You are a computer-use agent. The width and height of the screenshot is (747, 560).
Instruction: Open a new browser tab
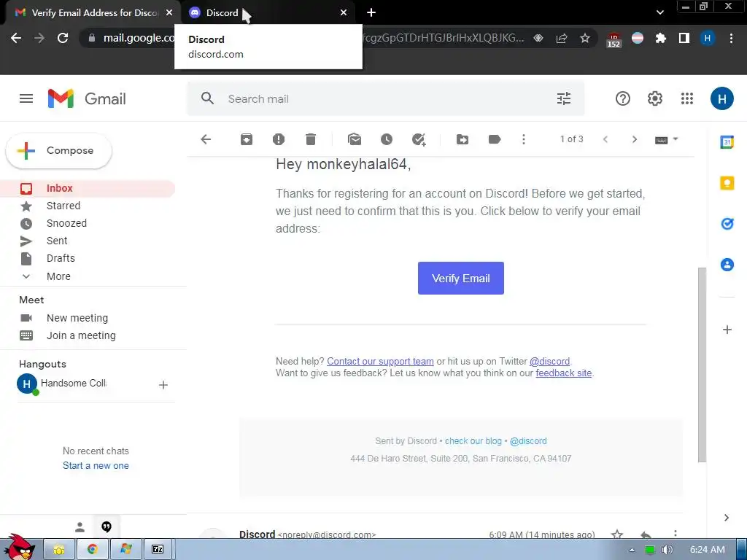pyautogui.click(x=371, y=13)
